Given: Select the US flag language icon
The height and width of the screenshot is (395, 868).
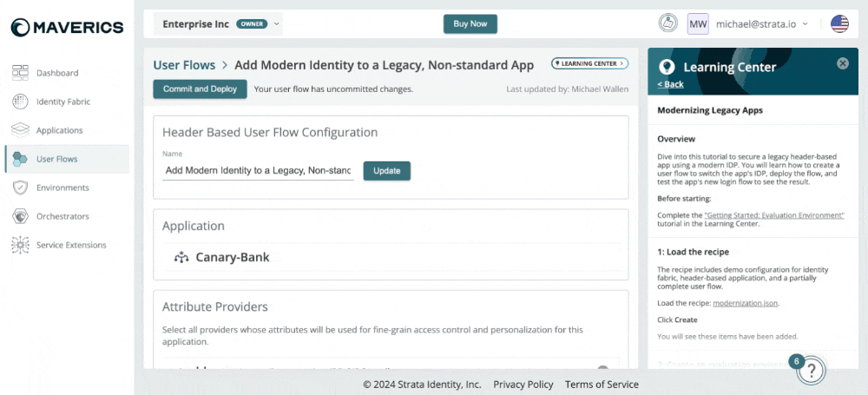Looking at the screenshot, I should tap(839, 23).
